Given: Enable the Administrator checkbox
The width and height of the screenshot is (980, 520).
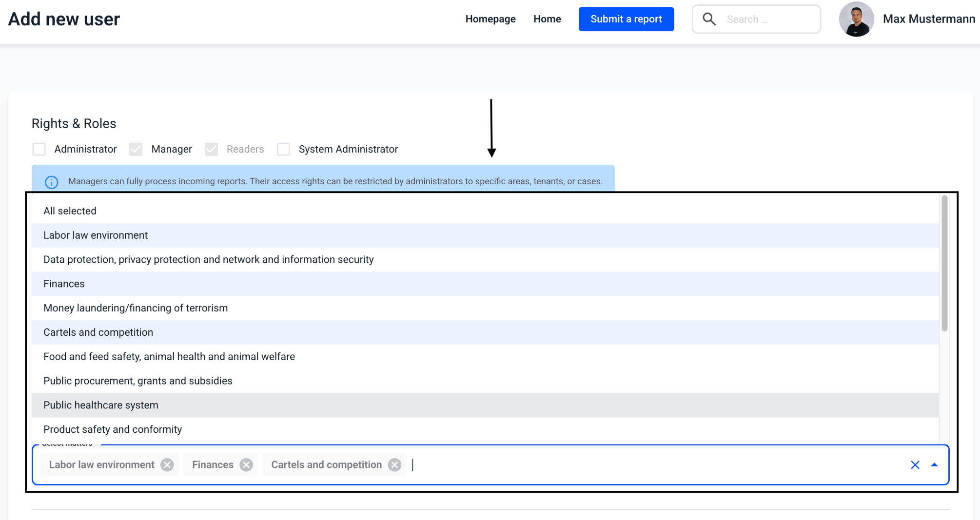Looking at the screenshot, I should pyautogui.click(x=39, y=149).
